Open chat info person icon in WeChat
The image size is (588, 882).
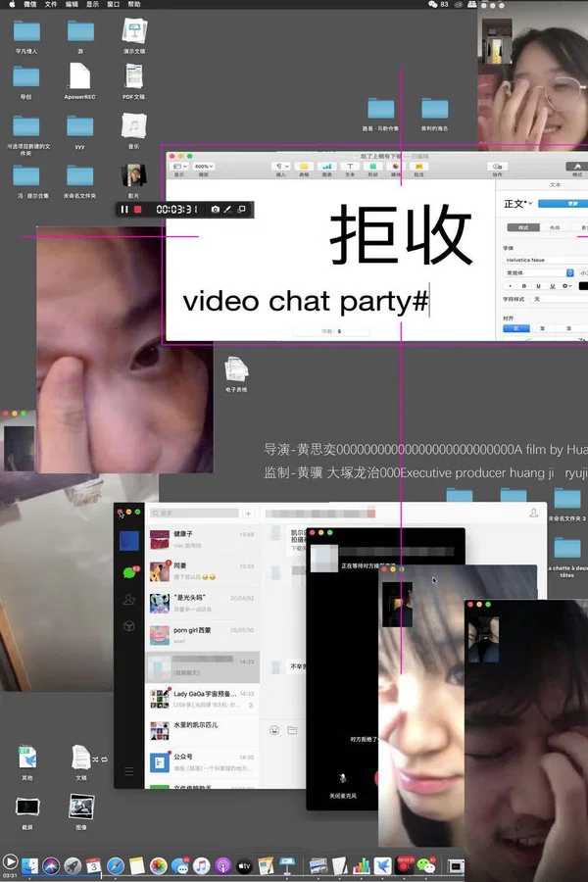(x=533, y=513)
